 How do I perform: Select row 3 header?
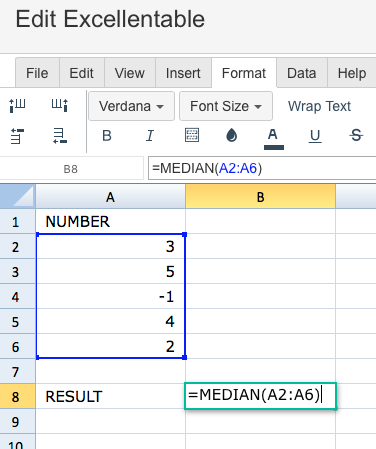click(17, 271)
